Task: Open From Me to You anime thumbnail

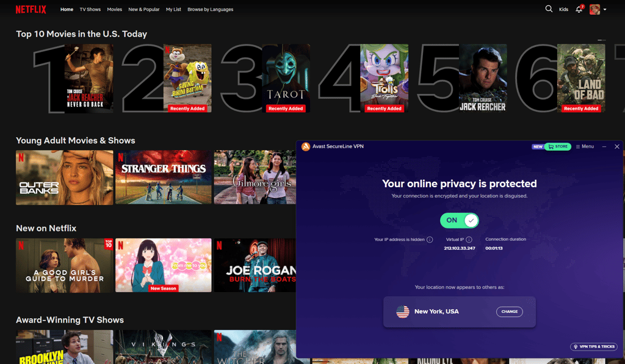Action: click(x=164, y=266)
